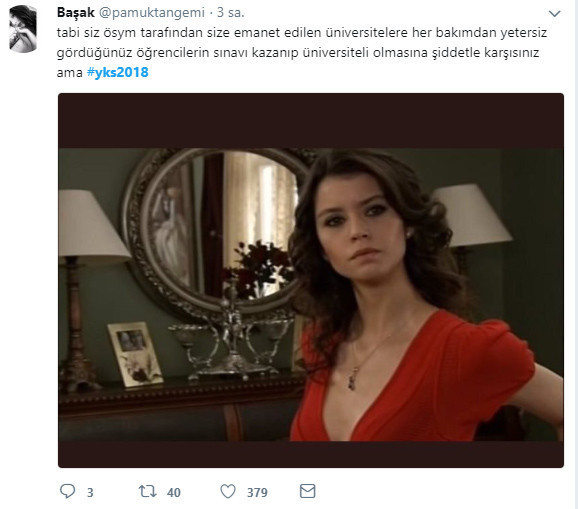Open the tweet options chevron menu
Screen dimensions: 578x509
point(554,14)
